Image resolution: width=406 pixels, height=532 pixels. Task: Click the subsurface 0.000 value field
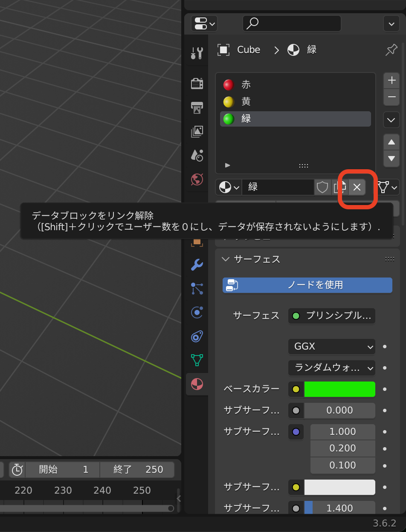click(x=340, y=411)
